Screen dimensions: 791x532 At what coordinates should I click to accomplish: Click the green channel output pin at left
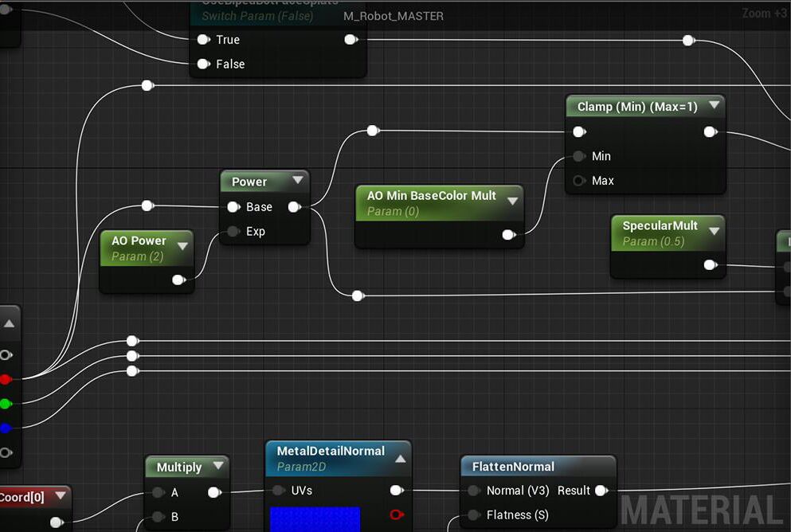(x=6, y=404)
